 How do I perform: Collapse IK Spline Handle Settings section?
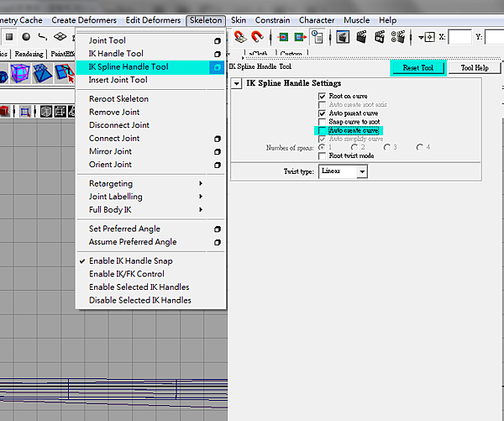tap(237, 84)
